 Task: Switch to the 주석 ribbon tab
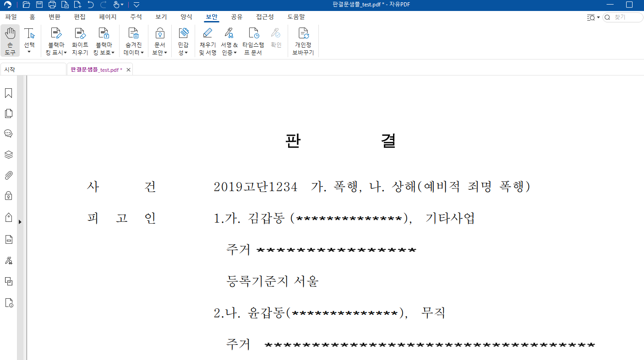click(x=136, y=17)
